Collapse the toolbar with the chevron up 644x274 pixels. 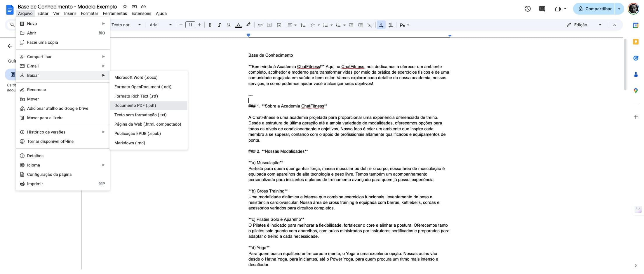615,25
